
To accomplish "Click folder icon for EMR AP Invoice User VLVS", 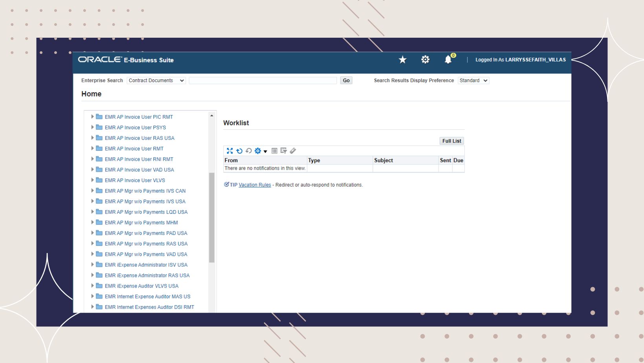I will point(99,180).
